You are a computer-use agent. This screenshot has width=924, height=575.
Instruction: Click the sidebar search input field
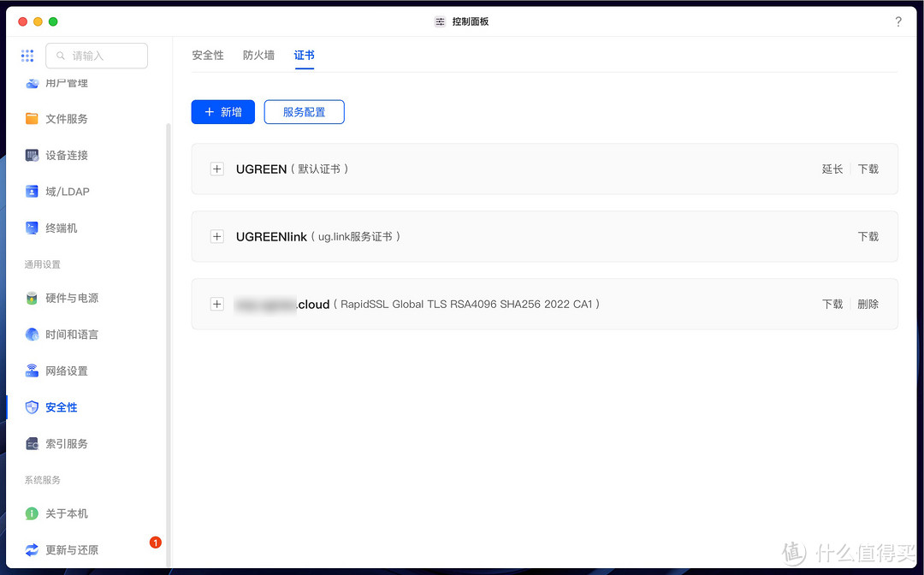click(x=97, y=55)
